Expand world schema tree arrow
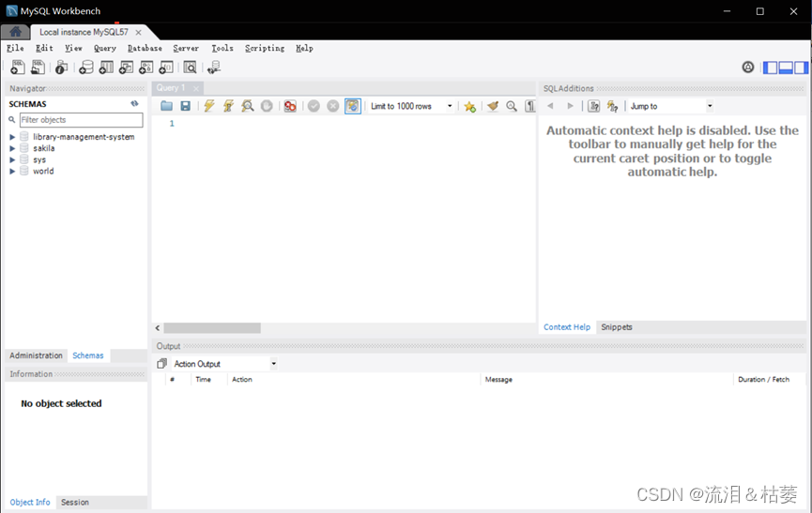Screen dimensions: 812x513 [x=12, y=172]
